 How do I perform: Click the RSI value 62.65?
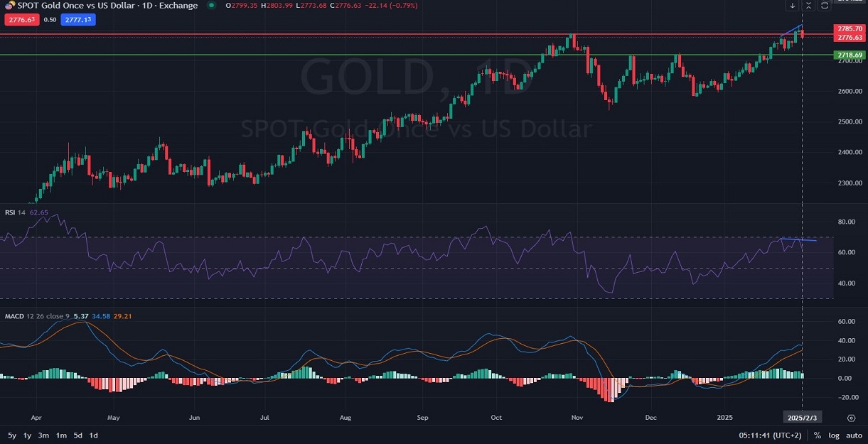click(38, 212)
